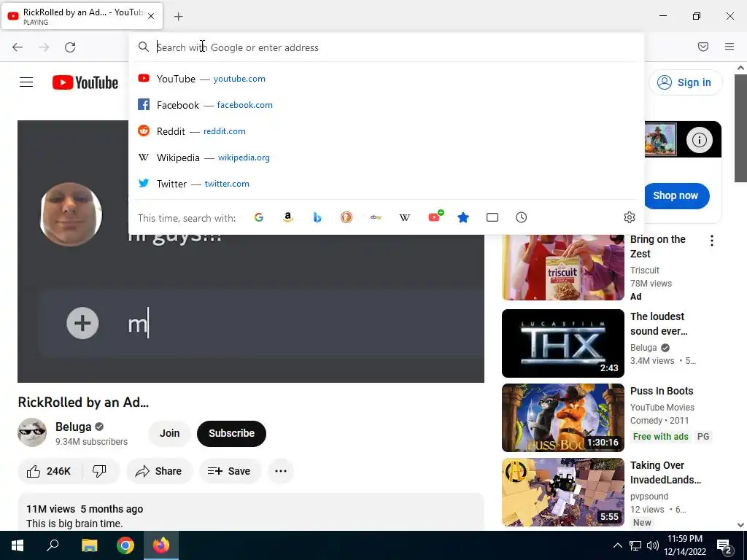This screenshot has width=747, height=560.
Task: Search this time with Amazon
Action: click(287, 217)
